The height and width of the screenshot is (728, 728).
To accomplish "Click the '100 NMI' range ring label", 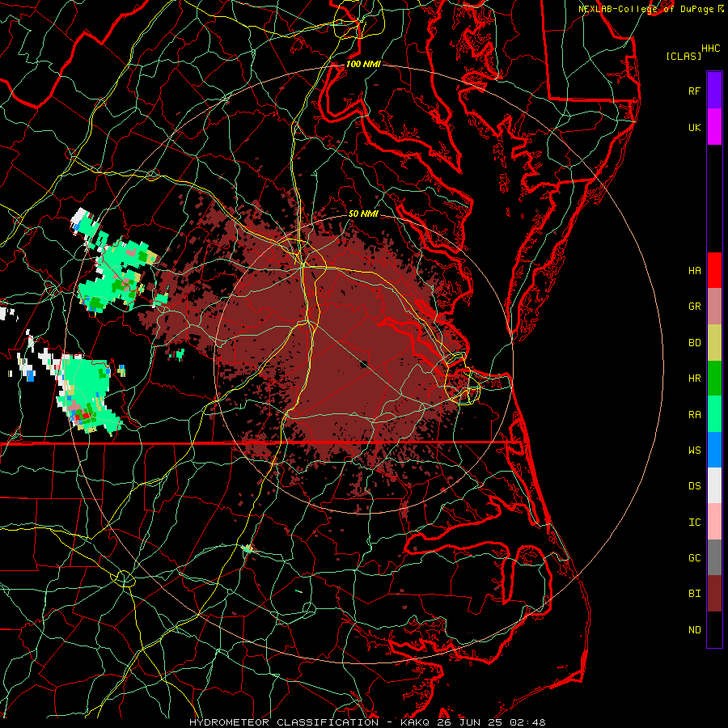I will pos(363,64).
